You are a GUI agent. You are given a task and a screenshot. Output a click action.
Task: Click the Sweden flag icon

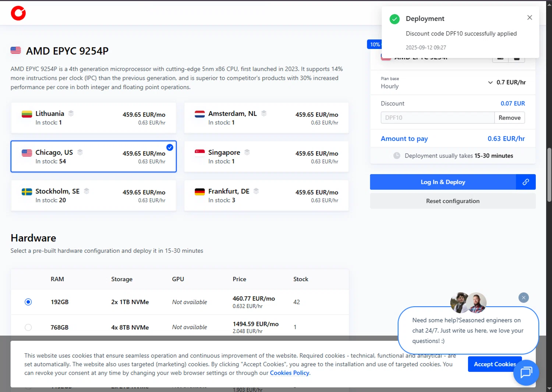(x=27, y=192)
